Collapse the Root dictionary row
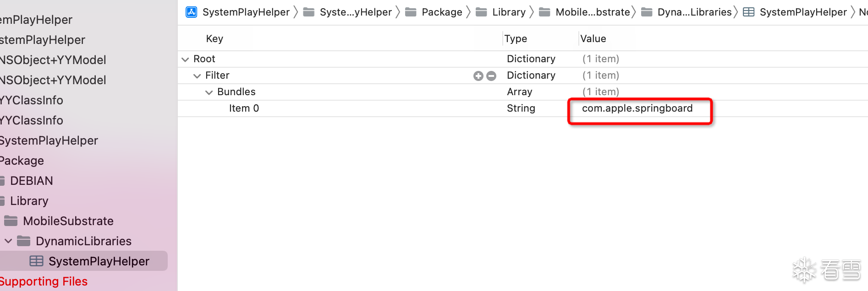868x291 pixels. [185, 59]
